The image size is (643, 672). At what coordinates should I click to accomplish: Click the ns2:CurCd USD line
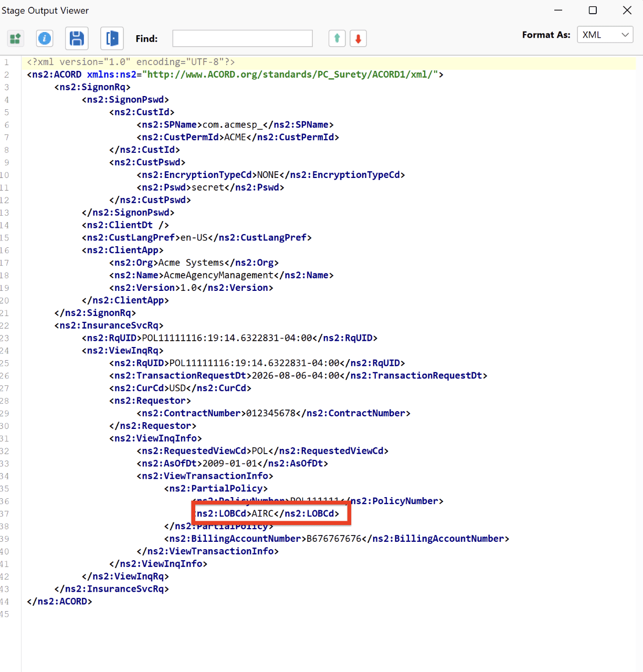click(180, 388)
